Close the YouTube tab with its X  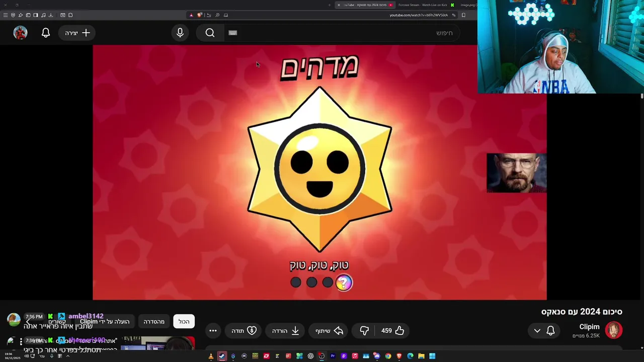coord(339,5)
